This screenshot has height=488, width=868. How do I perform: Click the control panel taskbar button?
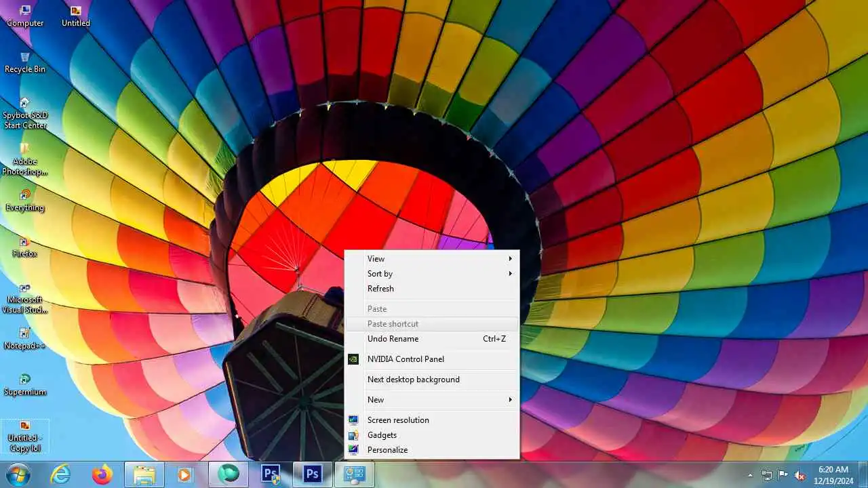tap(355, 474)
